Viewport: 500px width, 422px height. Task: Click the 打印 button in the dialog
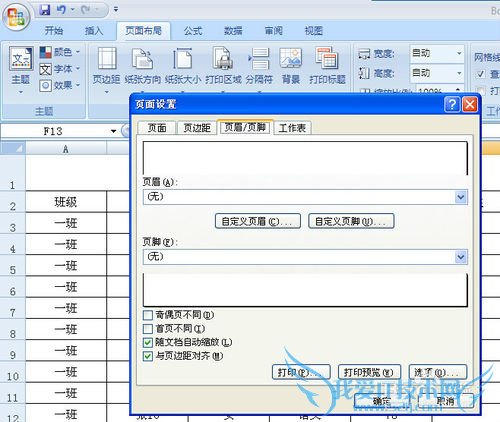301,372
